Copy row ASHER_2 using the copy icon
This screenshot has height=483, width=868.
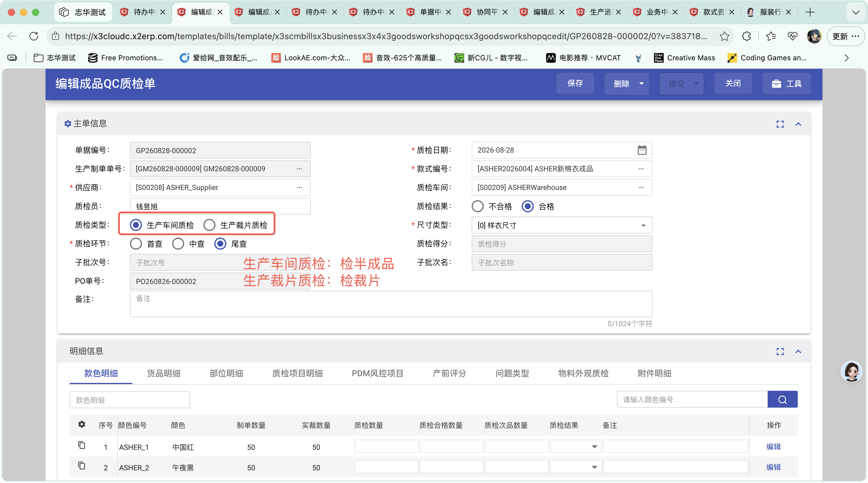(82, 466)
